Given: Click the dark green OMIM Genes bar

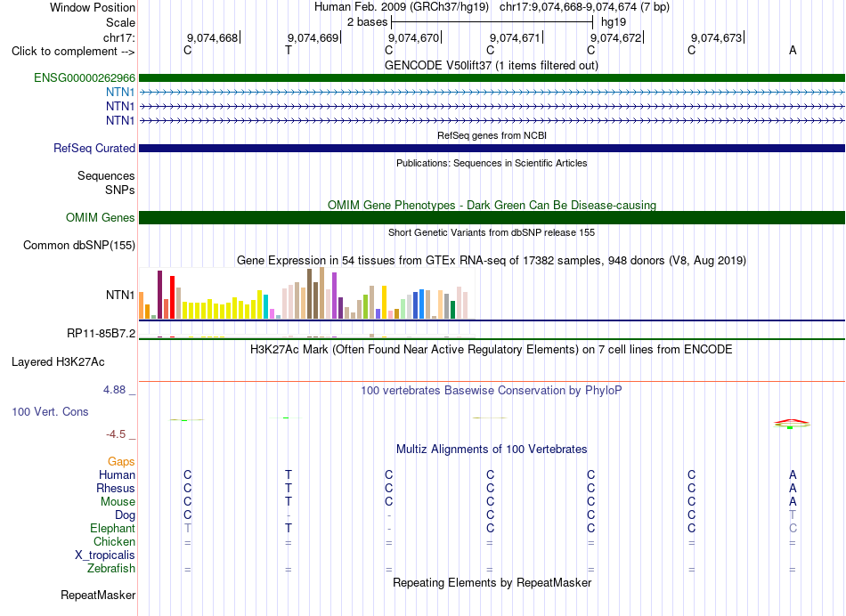Looking at the screenshot, I should (x=492, y=217).
